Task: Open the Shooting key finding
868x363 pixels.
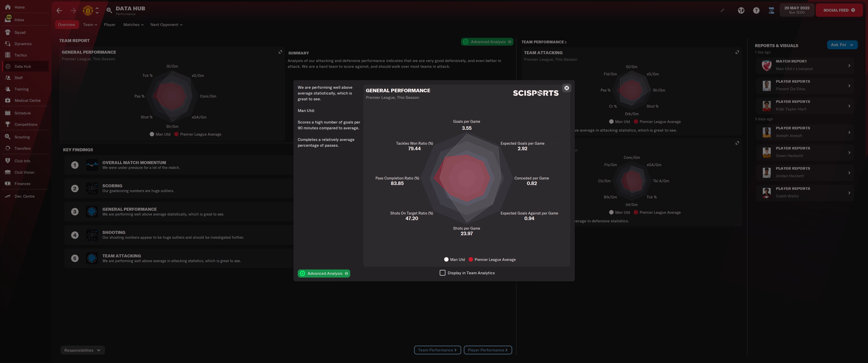Action: click(179, 235)
